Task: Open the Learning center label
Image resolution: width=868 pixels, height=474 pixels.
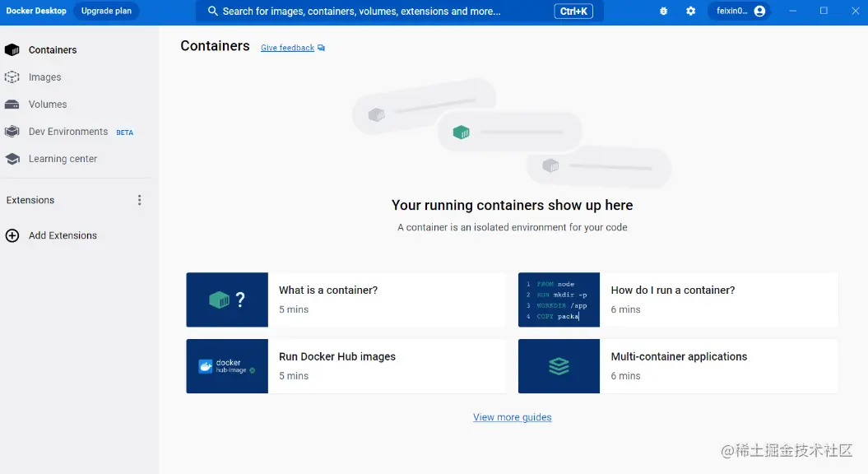Action: pyautogui.click(x=63, y=159)
